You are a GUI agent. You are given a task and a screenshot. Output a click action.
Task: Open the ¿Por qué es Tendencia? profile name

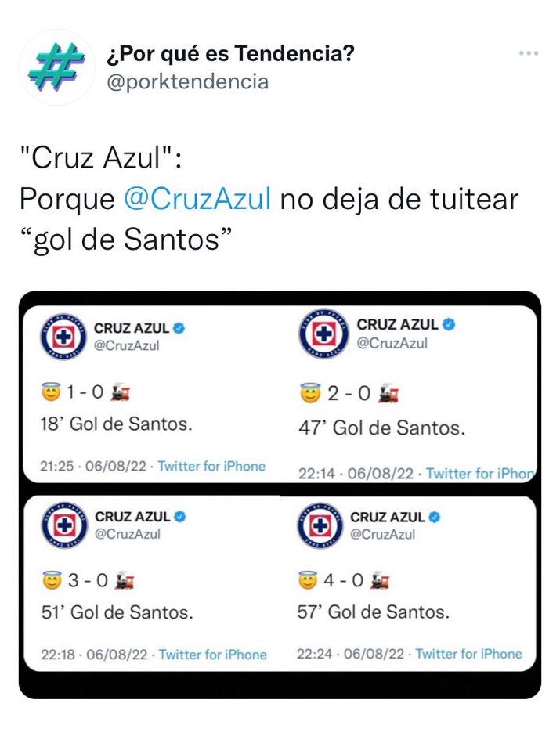tap(229, 54)
